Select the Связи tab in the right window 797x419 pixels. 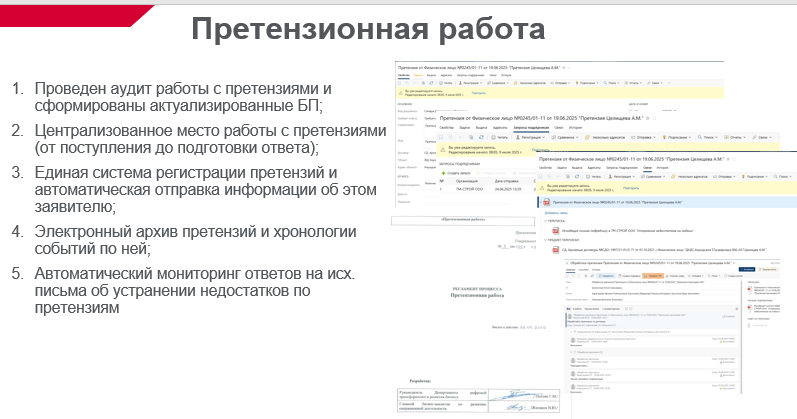coord(646,166)
